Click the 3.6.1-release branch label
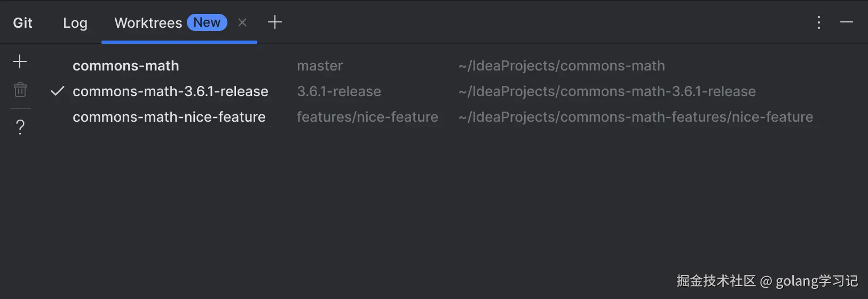Viewport: 868px width, 299px height. (339, 91)
